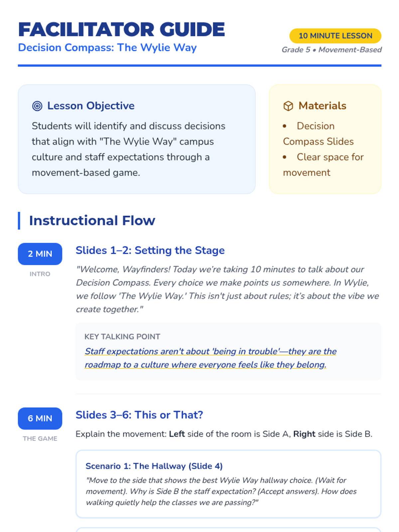
Task: Click the target icon beside Lesson Objective
Action: click(37, 106)
